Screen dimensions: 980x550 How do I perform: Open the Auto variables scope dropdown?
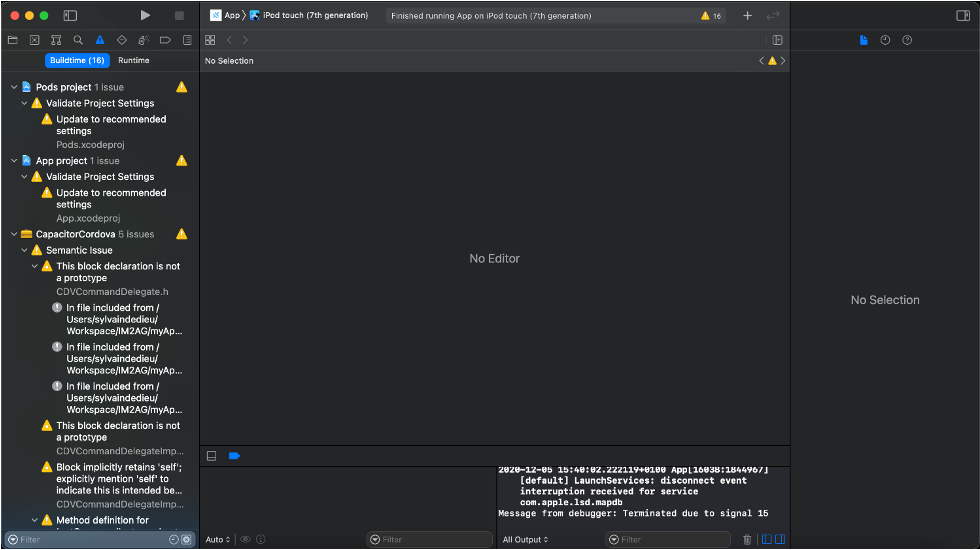click(218, 539)
